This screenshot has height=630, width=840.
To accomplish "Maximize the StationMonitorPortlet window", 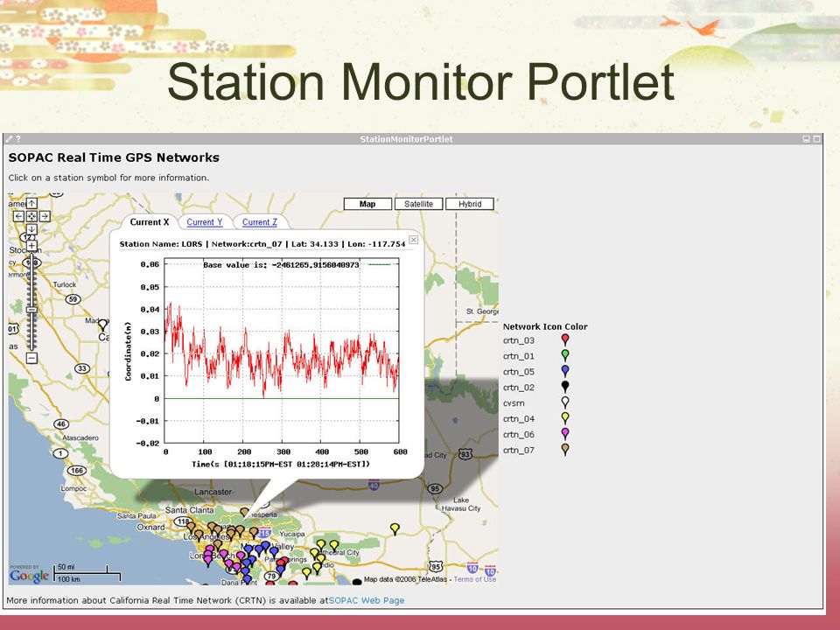I will (x=816, y=139).
